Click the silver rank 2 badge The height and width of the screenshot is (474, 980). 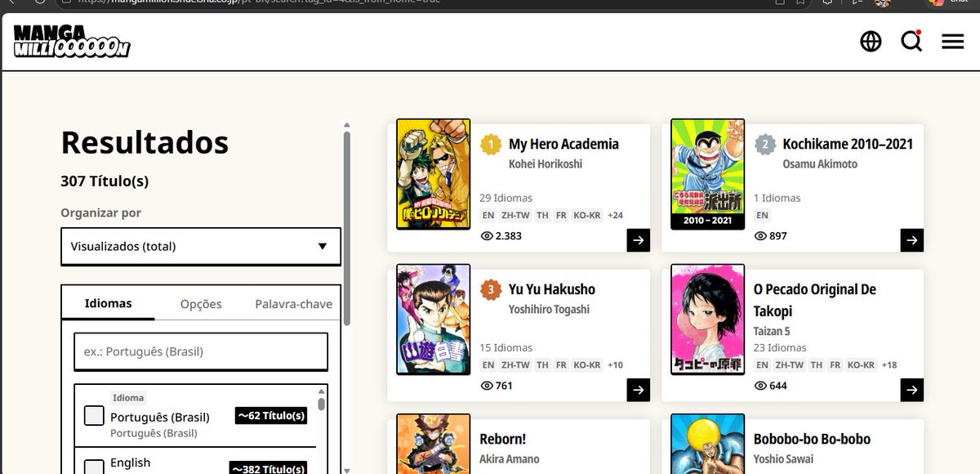click(x=764, y=145)
